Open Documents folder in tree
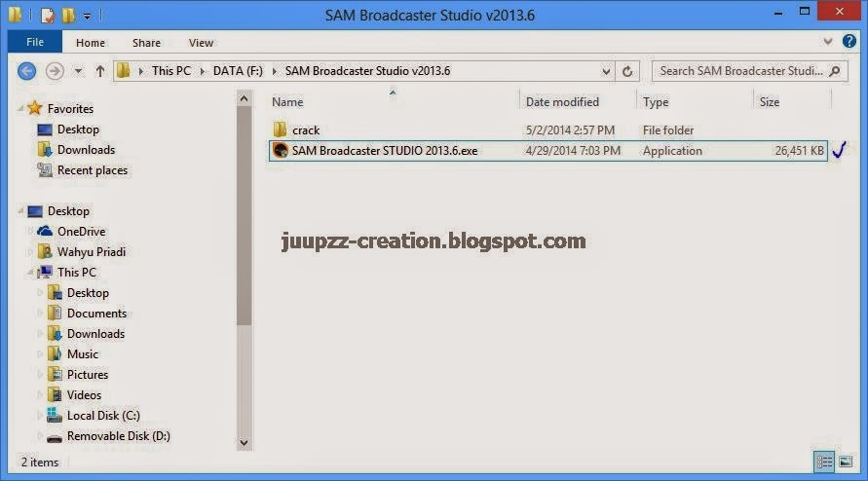868x481 pixels. pos(96,314)
